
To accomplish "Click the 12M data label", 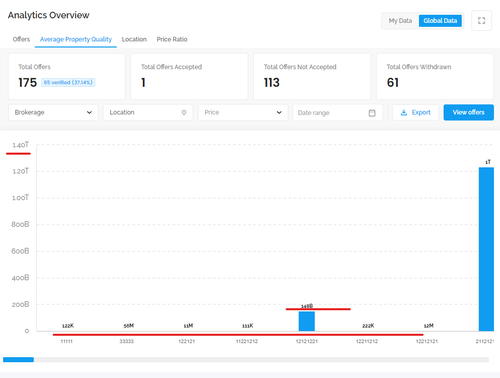I will (429, 326).
